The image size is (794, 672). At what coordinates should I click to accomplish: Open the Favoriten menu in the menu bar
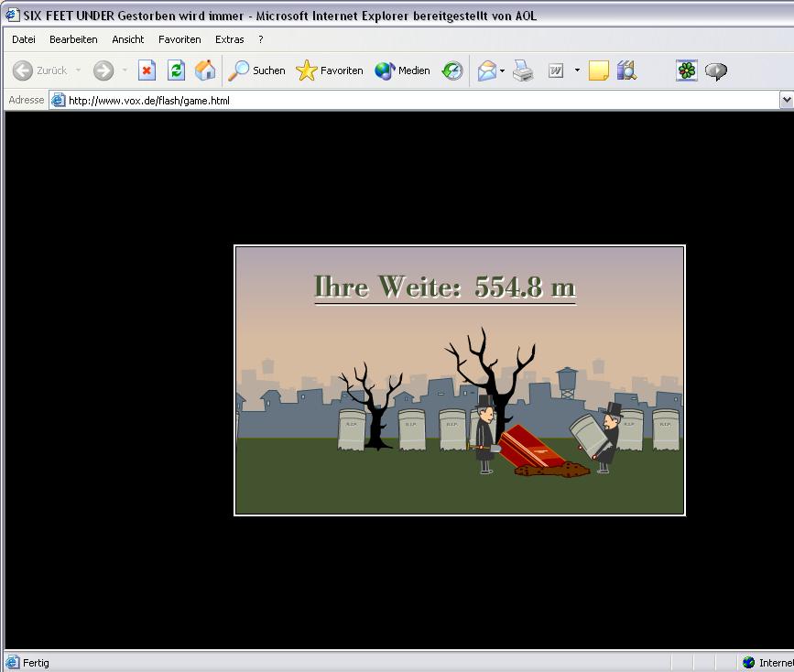pyautogui.click(x=179, y=39)
